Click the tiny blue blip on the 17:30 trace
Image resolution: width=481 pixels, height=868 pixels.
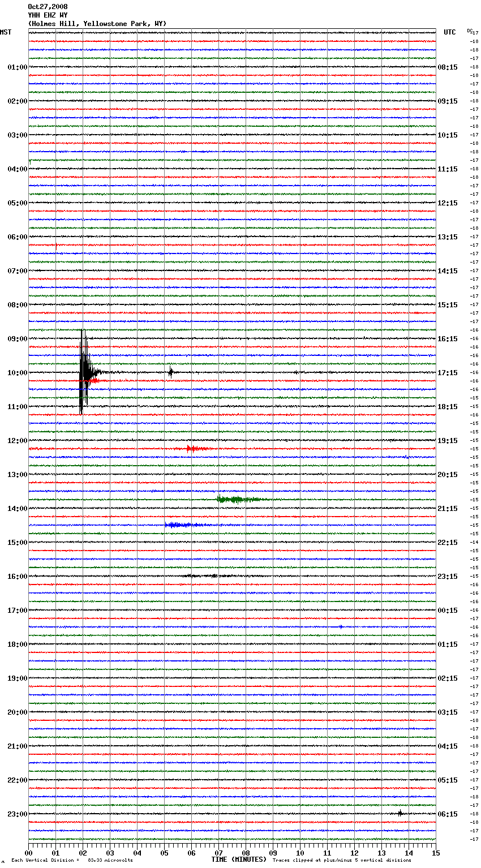click(x=341, y=626)
